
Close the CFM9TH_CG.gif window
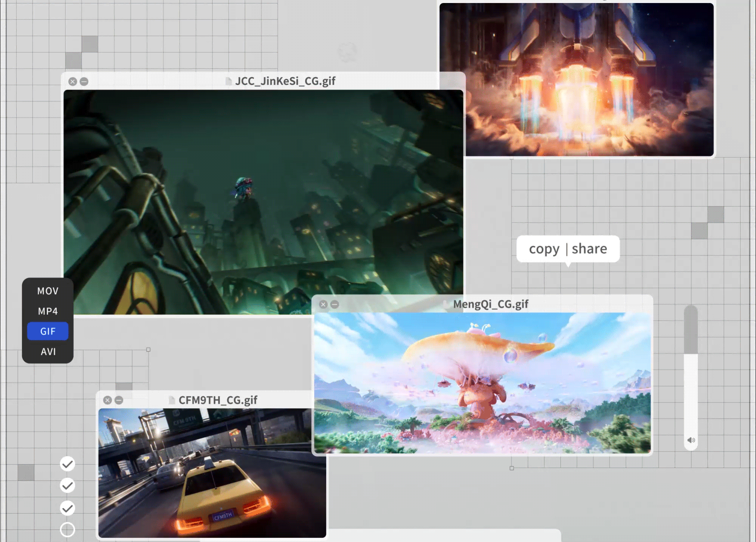pos(107,400)
